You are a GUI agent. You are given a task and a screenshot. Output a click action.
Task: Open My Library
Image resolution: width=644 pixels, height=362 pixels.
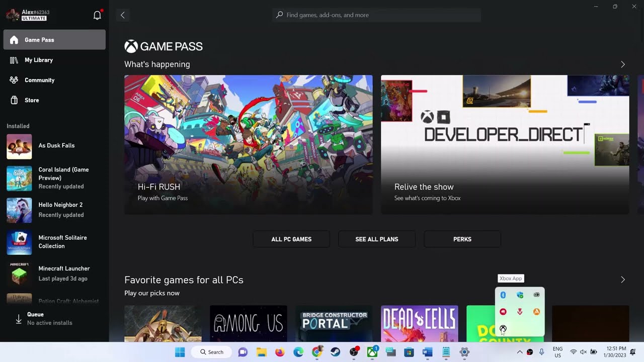pyautogui.click(x=54, y=60)
